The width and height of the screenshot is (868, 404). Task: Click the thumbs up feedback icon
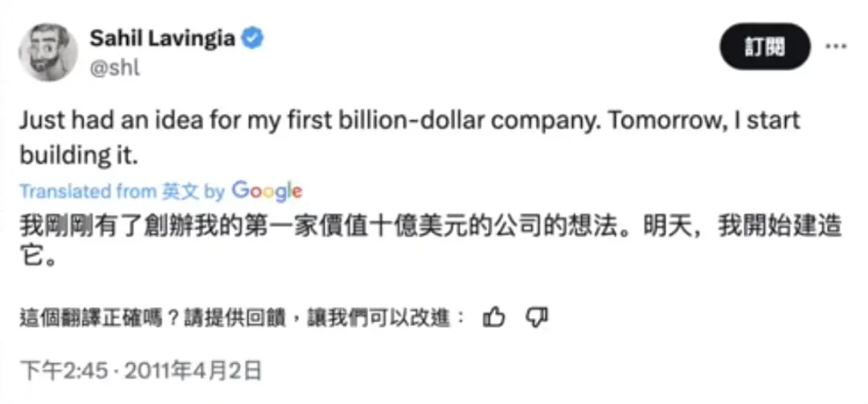pos(493,319)
